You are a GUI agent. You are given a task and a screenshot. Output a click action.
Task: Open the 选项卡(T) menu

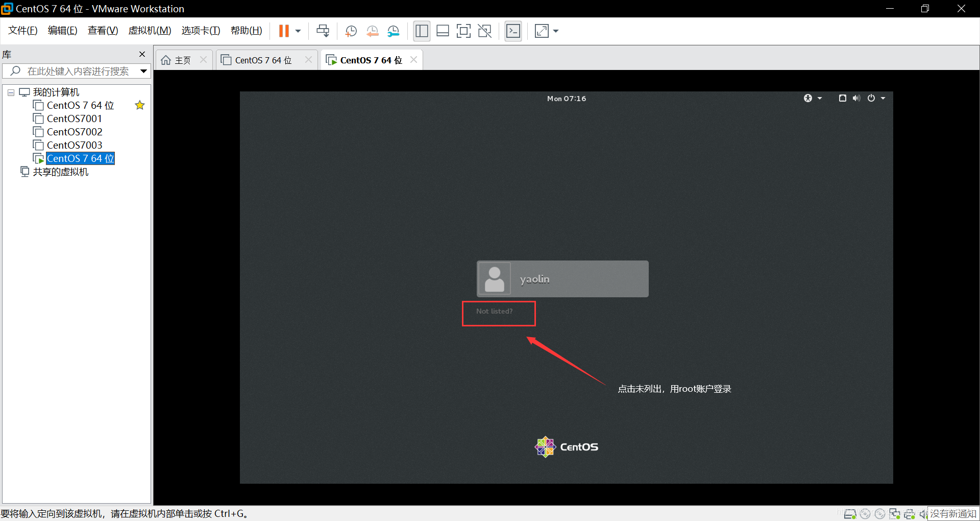[x=201, y=31]
